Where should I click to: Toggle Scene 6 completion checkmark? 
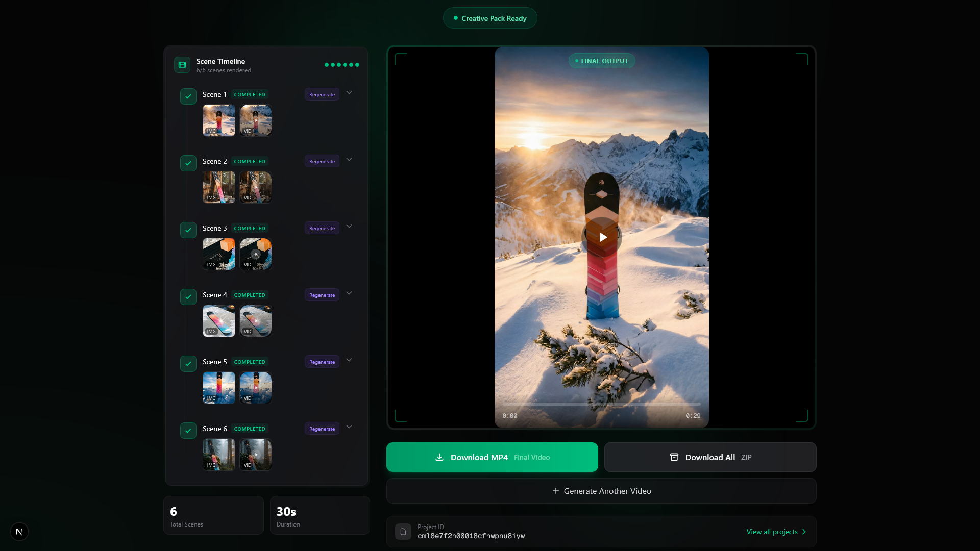(188, 431)
